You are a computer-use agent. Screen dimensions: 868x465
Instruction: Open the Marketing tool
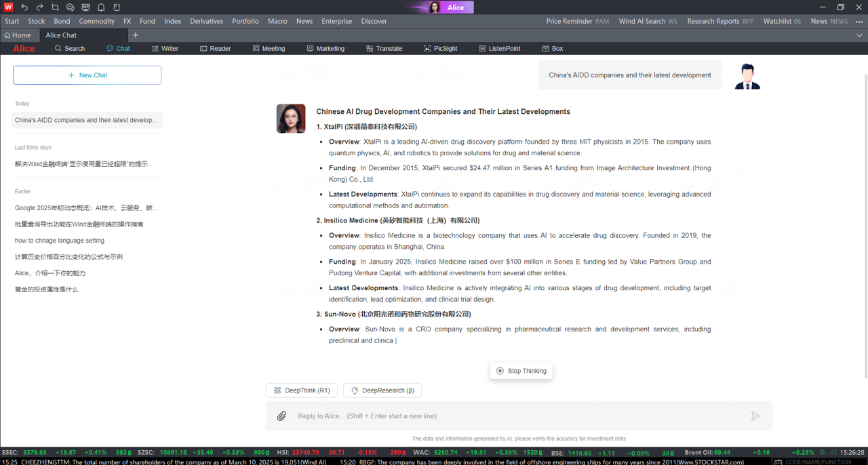(x=325, y=49)
